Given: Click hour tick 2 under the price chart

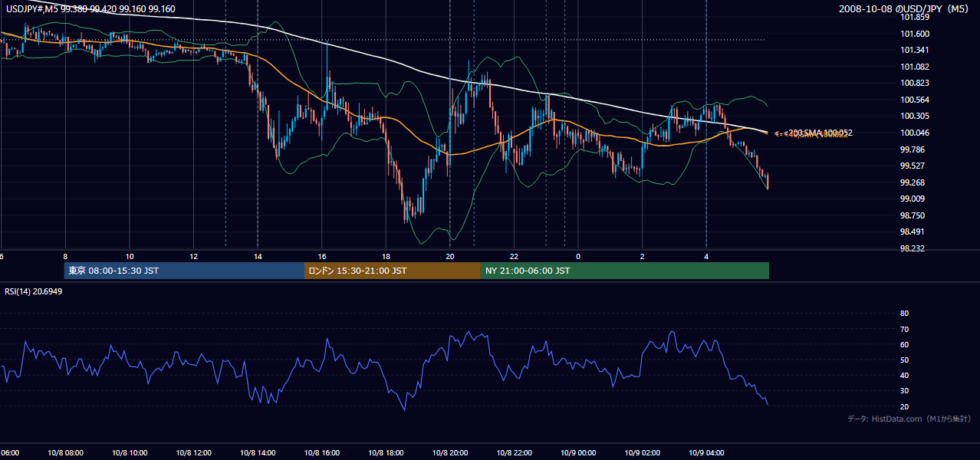Looking at the screenshot, I should (x=642, y=257).
